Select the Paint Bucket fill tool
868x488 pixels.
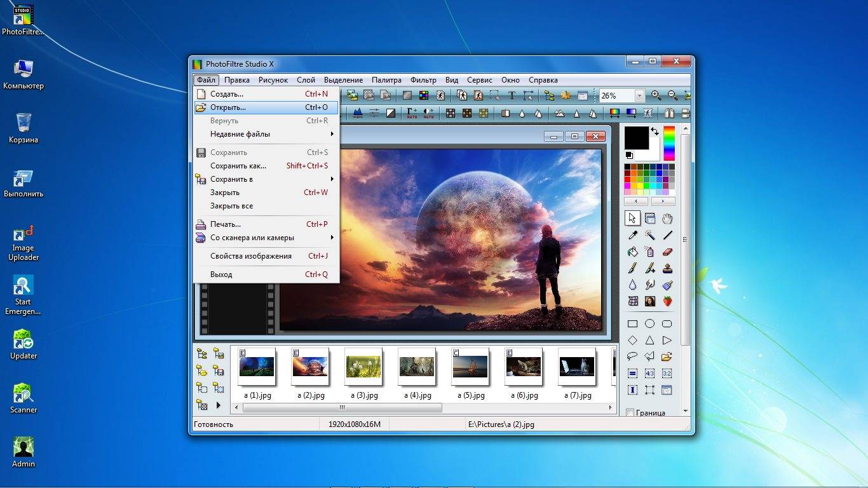[x=632, y=252]
